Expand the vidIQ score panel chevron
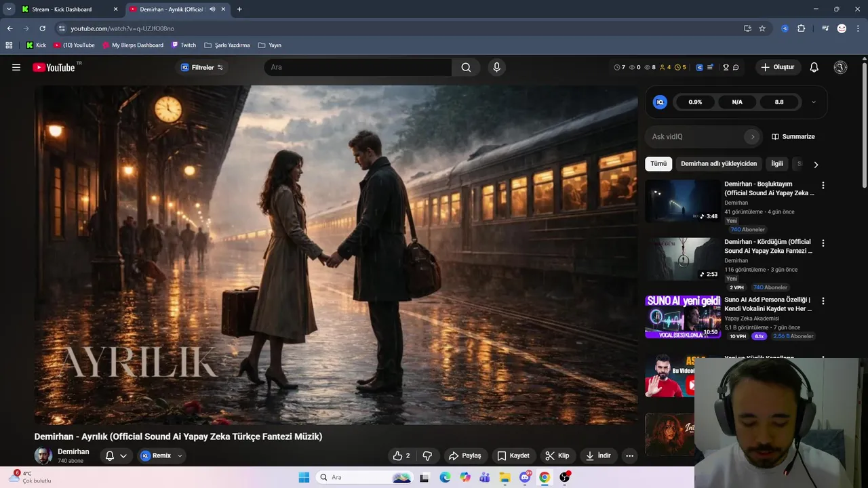This screenshot has width=868, height=488. coord(814,102)
